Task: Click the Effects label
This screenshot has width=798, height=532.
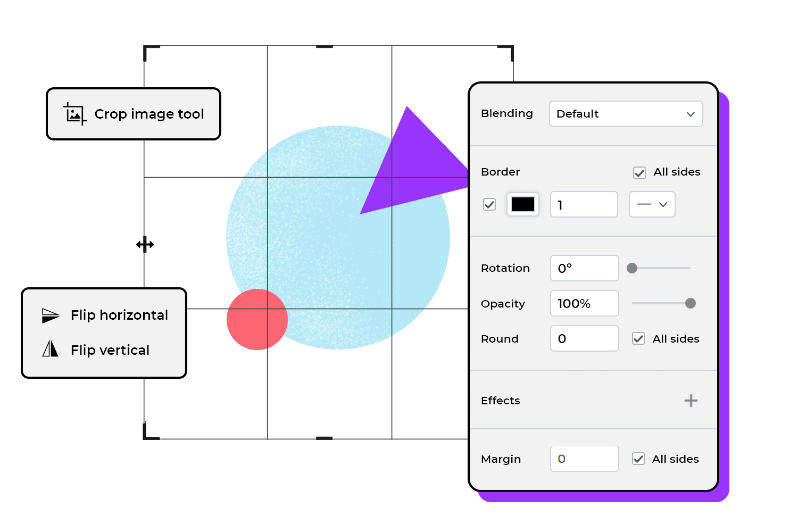Action: tap(501, 401)
